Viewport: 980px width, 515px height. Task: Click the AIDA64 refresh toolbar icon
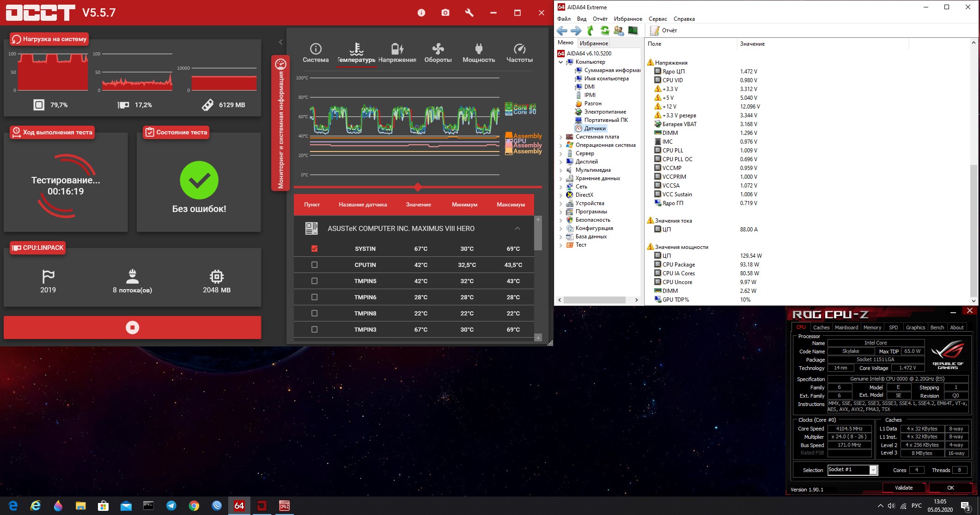point(604,30)
